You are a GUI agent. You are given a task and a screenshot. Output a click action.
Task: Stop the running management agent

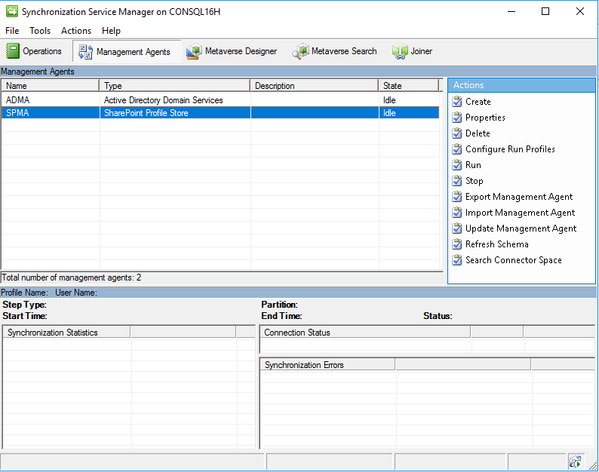tap(474, 181)
